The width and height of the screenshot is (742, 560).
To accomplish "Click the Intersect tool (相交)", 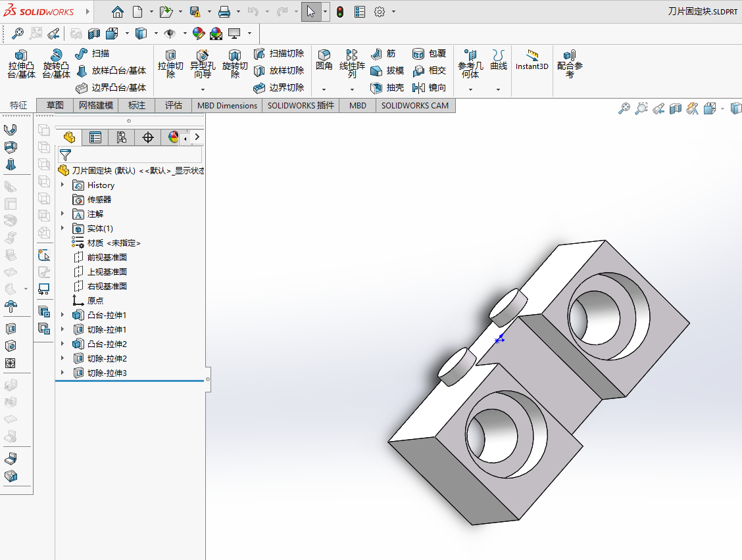I will [x=429, y=70].
